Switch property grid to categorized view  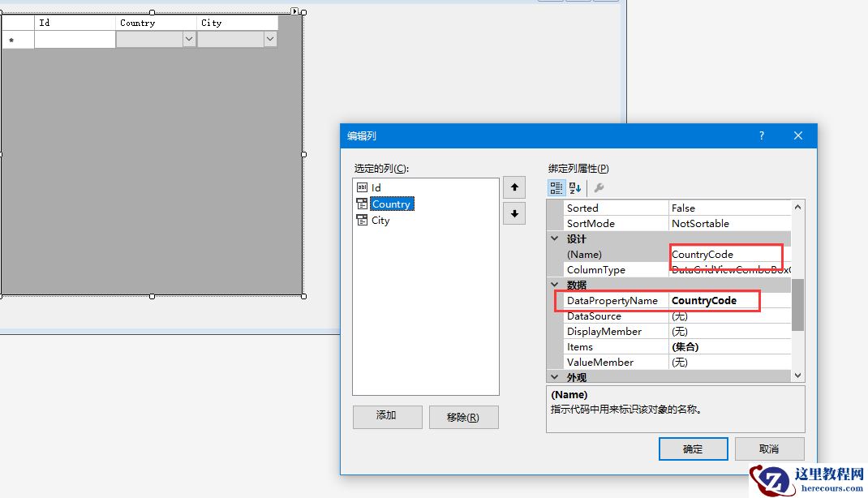tap(556, 187)
